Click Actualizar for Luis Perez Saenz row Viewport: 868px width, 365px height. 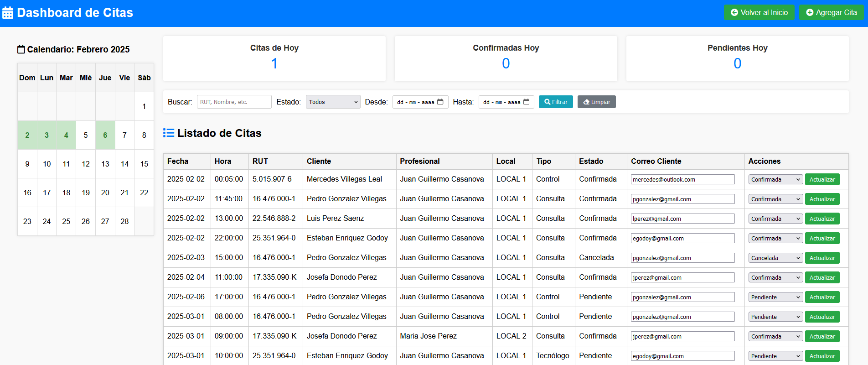tap(822, 219)
